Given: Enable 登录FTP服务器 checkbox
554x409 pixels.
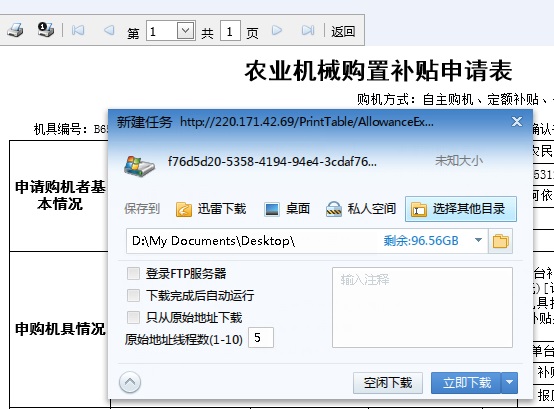Looking at the screenshot, I should [133, 273].
